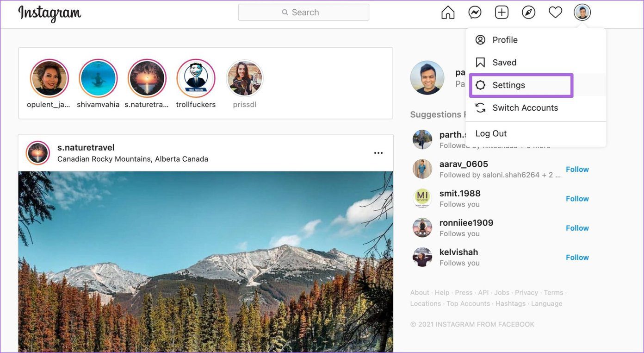Click the profile avatar in the top bar
This screenshot has width=644, height=353.
tap(582, 13)
